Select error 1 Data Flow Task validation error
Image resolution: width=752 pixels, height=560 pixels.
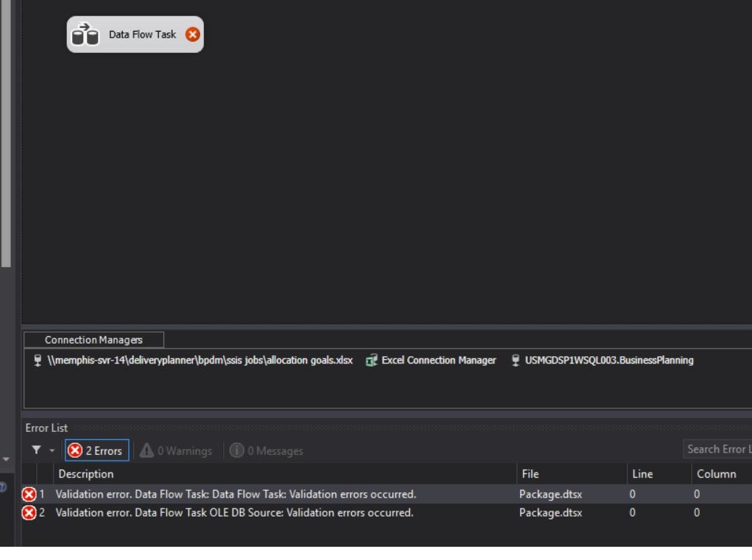386,494
